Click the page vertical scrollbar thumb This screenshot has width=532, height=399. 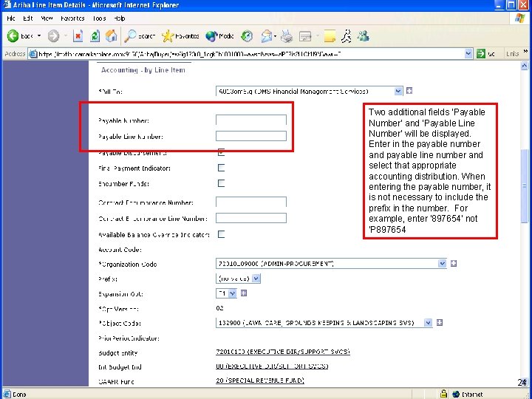pos(524,186)
